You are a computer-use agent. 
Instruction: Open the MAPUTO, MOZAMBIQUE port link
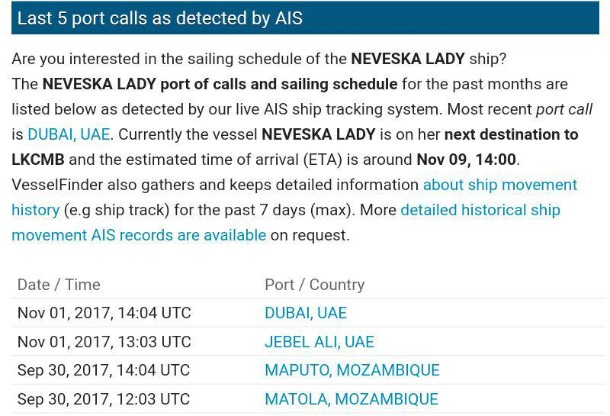click(x=351, y=370)
